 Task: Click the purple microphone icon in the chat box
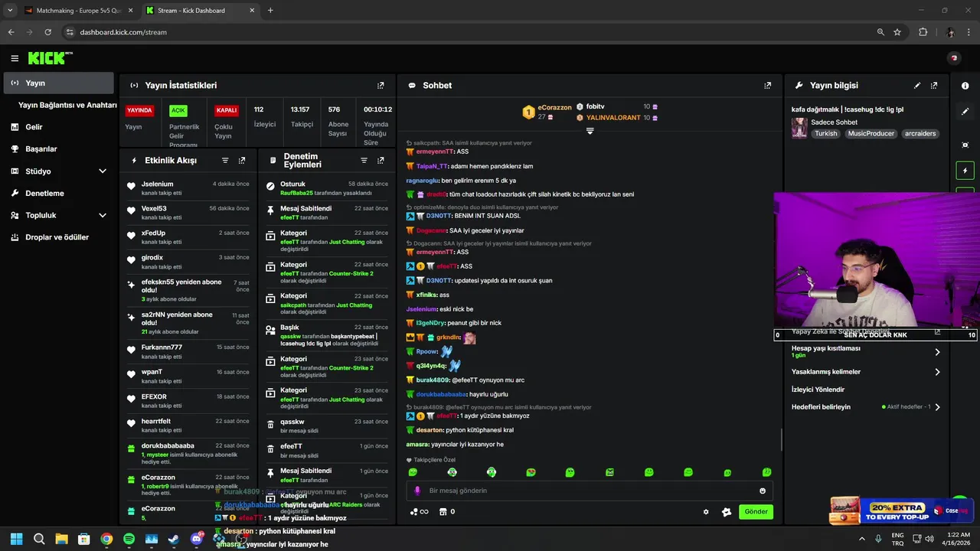[x=417, y=491]
